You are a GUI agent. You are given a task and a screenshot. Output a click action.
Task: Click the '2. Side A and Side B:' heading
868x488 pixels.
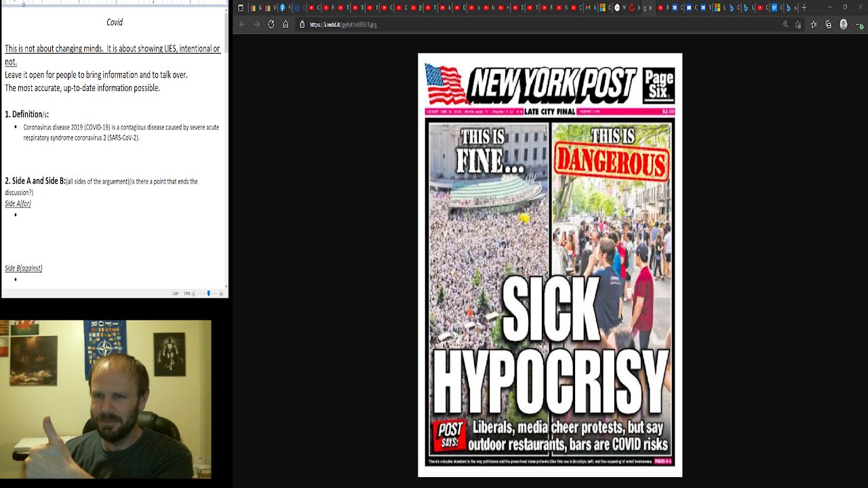click(35, 181)
